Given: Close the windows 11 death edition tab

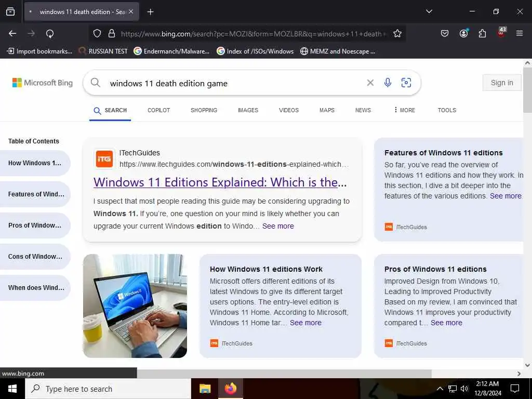Looking at the screenshot, I should click(x=131, y=11).
